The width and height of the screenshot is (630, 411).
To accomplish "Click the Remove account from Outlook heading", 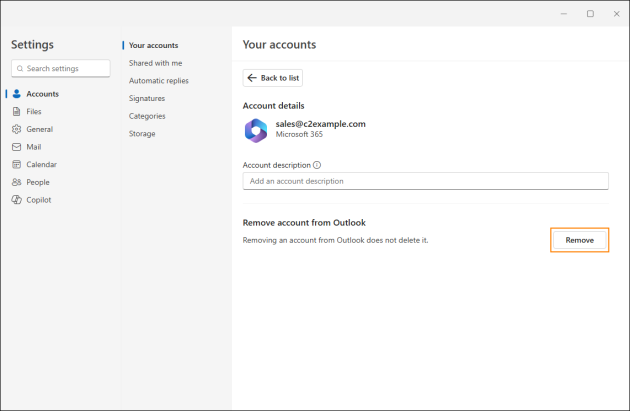I will click(x=304, y=223).
